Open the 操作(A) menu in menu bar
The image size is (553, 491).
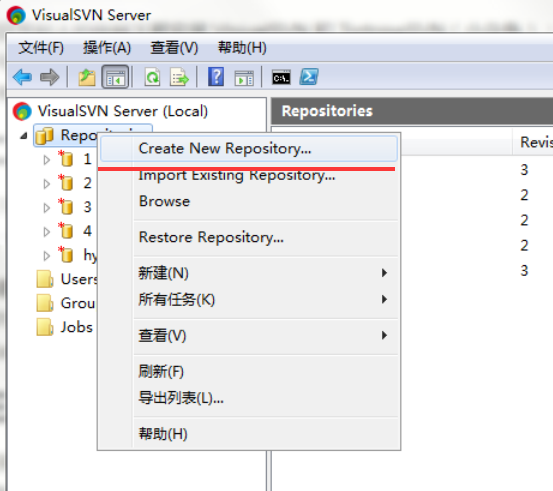(107, 47)
